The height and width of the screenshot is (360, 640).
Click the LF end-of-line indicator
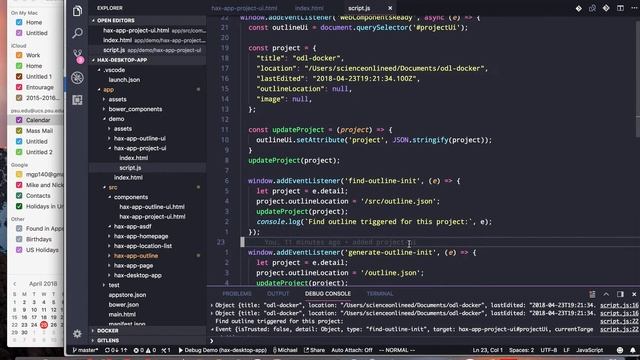click(x=567, y=350)
